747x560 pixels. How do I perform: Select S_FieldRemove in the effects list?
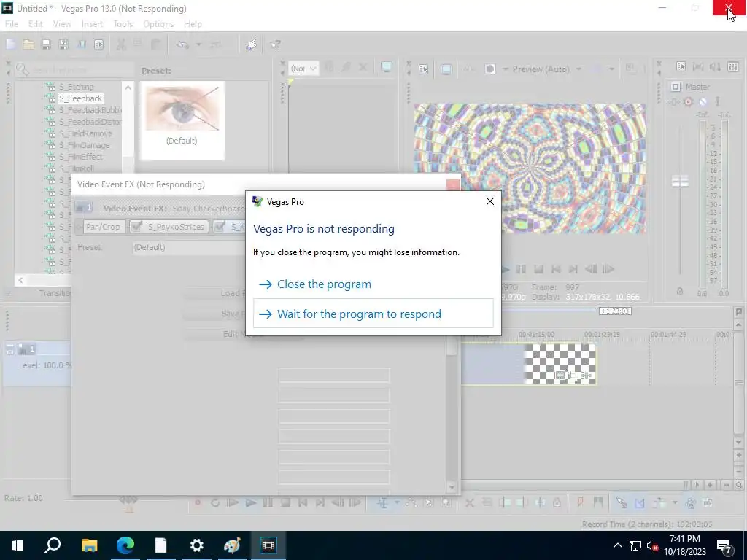point(86,133)
